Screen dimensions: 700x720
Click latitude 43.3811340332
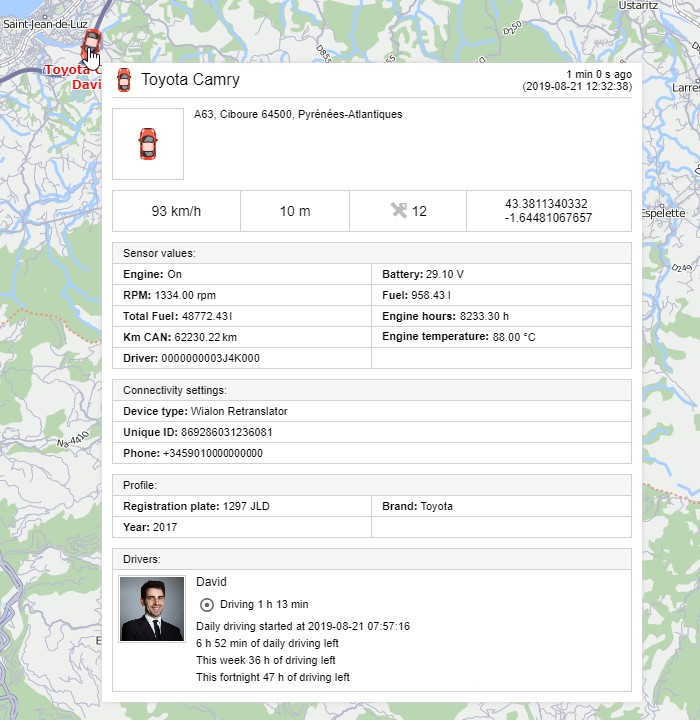[x=546, y=204]
